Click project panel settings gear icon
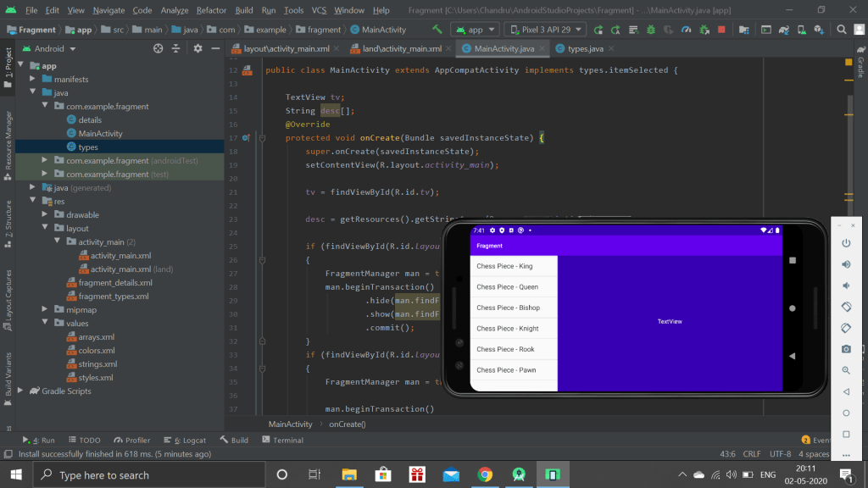This screenshot has width=868, height=488. pyautogui.click(x=198, y=49)
